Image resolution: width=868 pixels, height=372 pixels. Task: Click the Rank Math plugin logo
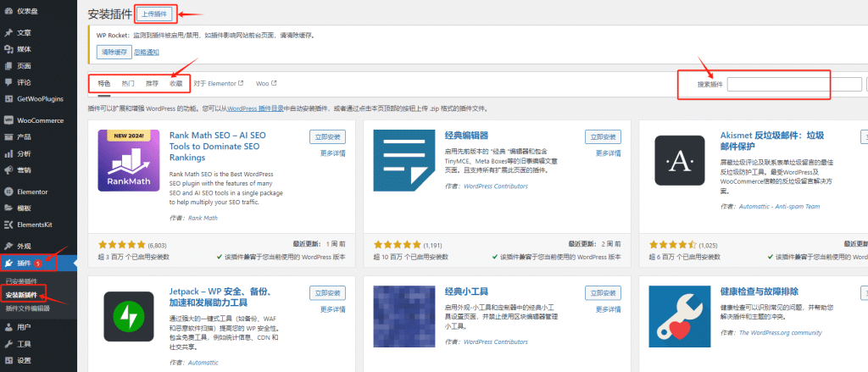tap(129, 160)
